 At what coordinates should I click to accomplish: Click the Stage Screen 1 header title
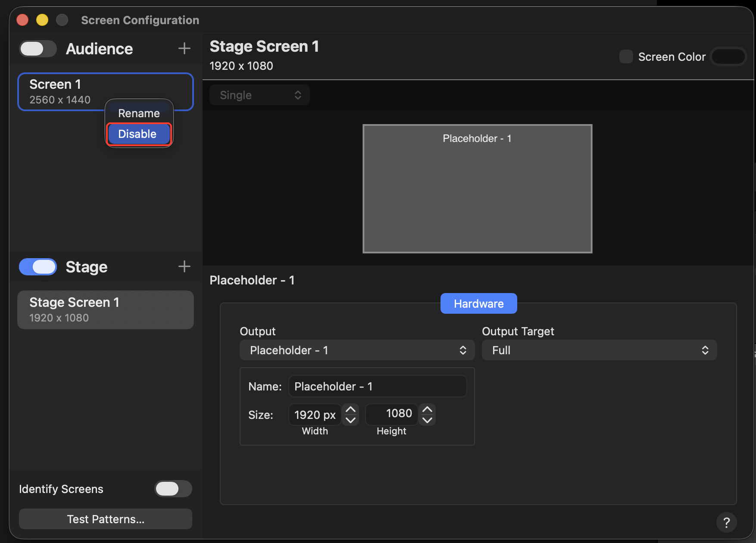click(x=264, y=46)
